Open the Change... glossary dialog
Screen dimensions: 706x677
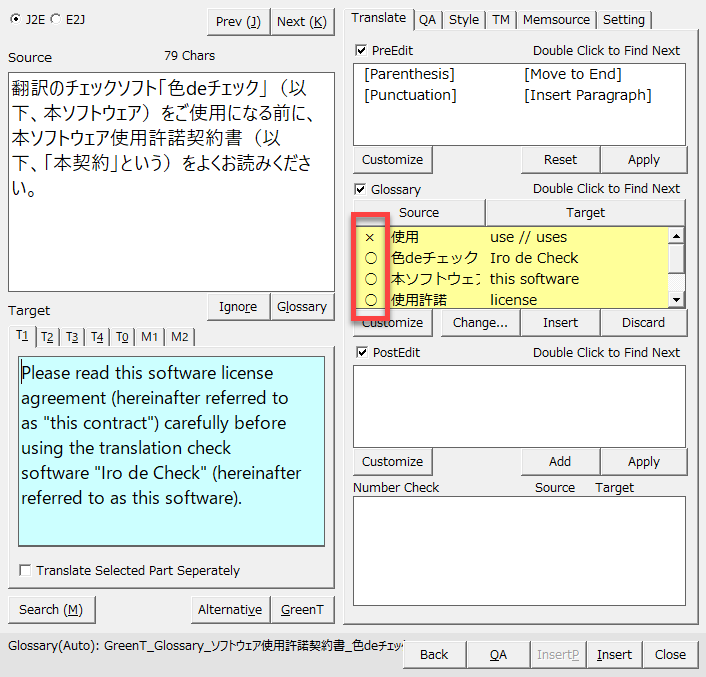coord(480,322)
